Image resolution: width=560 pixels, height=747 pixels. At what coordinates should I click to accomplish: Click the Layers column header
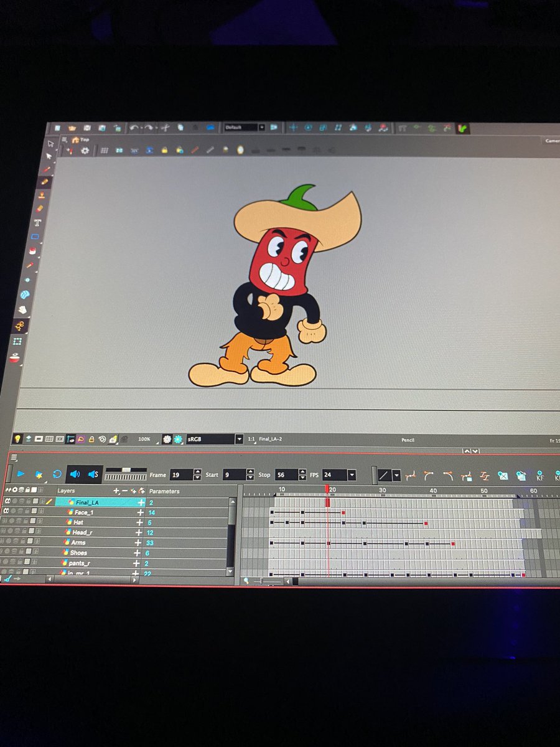coord(66,491)
